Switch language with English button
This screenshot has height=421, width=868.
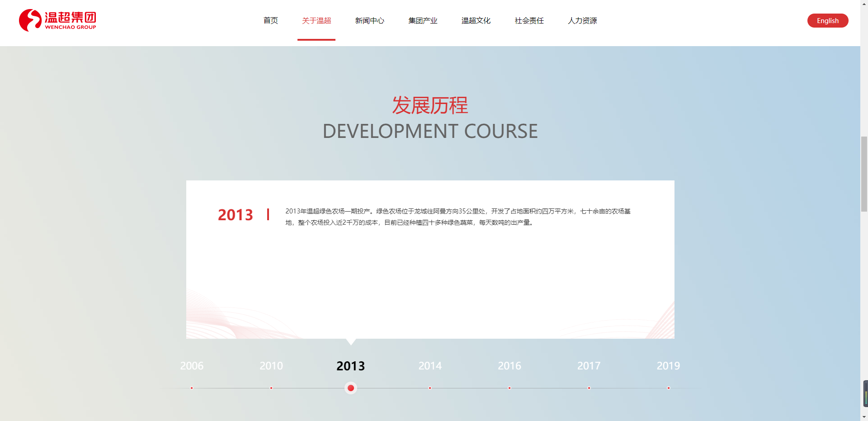pyautogui.click(x=827, y=21)
